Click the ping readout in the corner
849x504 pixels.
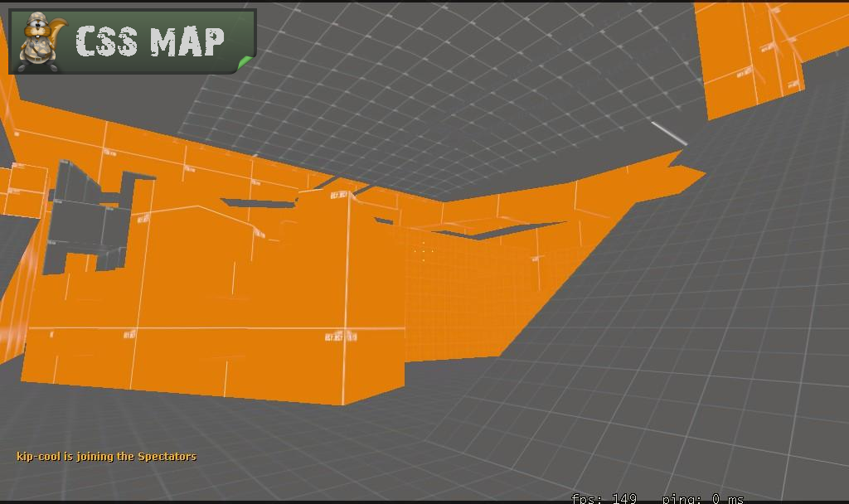pyautogui.click(x=703, y=498)
